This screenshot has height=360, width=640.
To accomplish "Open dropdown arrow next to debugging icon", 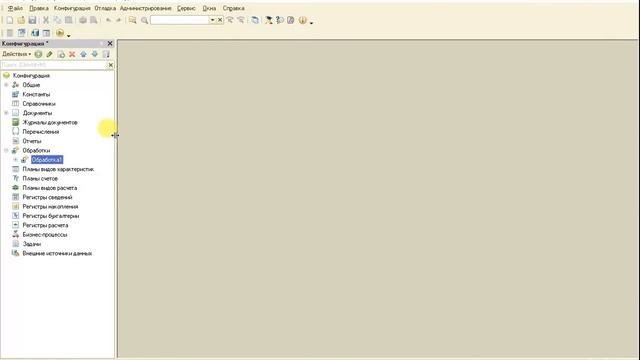I will (x=69, y=35).
